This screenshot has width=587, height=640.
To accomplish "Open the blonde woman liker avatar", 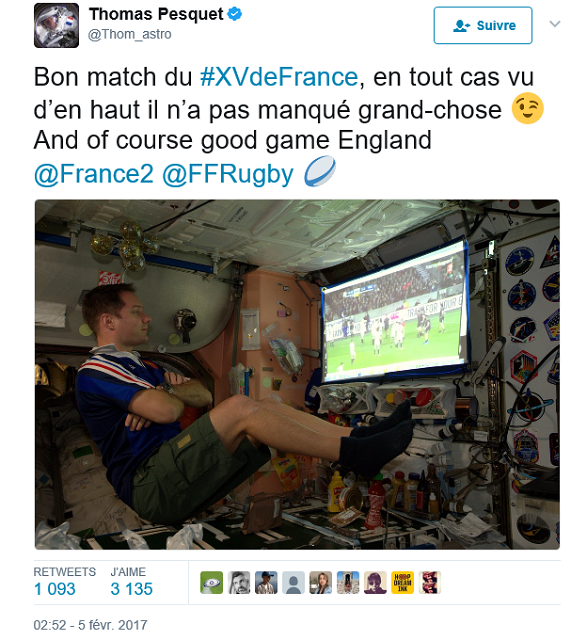I will [x=320, y=582].
